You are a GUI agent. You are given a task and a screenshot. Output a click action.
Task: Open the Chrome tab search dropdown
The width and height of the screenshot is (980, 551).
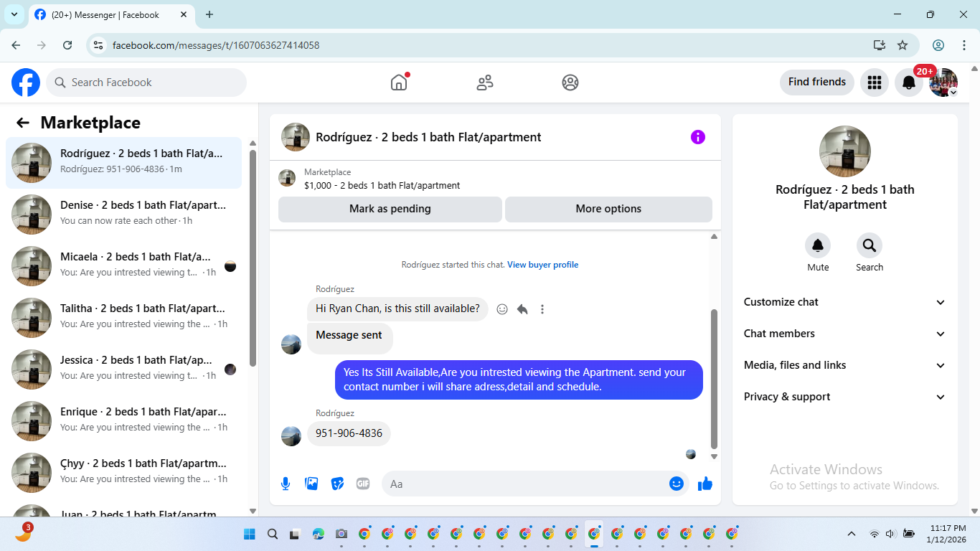pyautogui.click(x=14, y=14)
